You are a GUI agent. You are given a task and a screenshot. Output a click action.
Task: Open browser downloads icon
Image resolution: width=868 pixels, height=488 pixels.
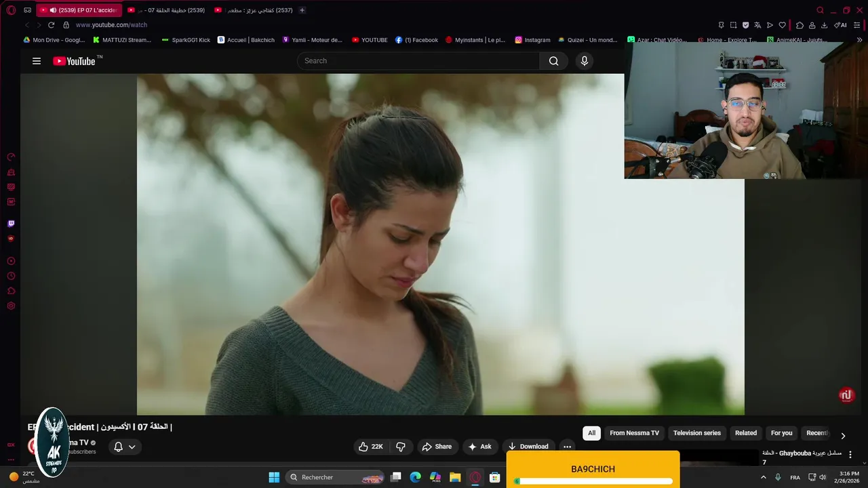pos(824,25)
